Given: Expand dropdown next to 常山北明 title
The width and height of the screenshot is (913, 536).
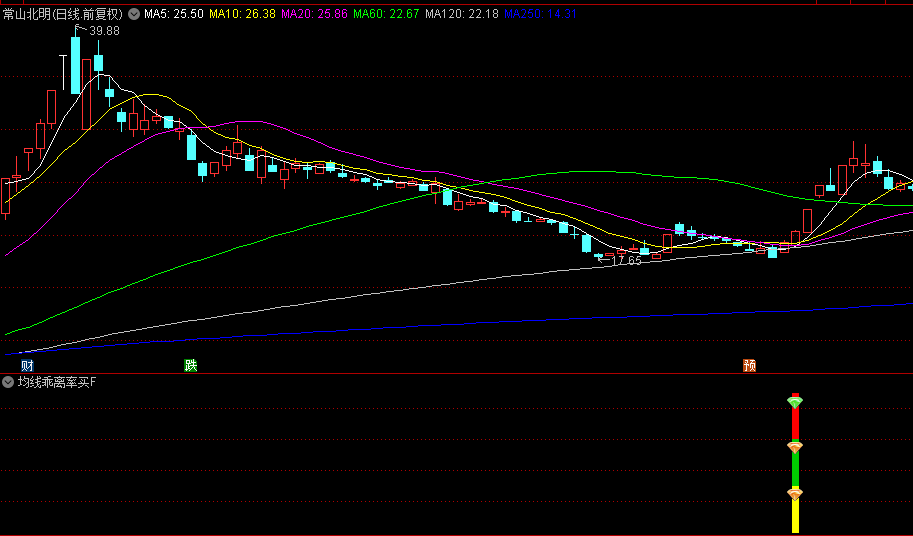Looking at the screenshot, I should point(134,14).
